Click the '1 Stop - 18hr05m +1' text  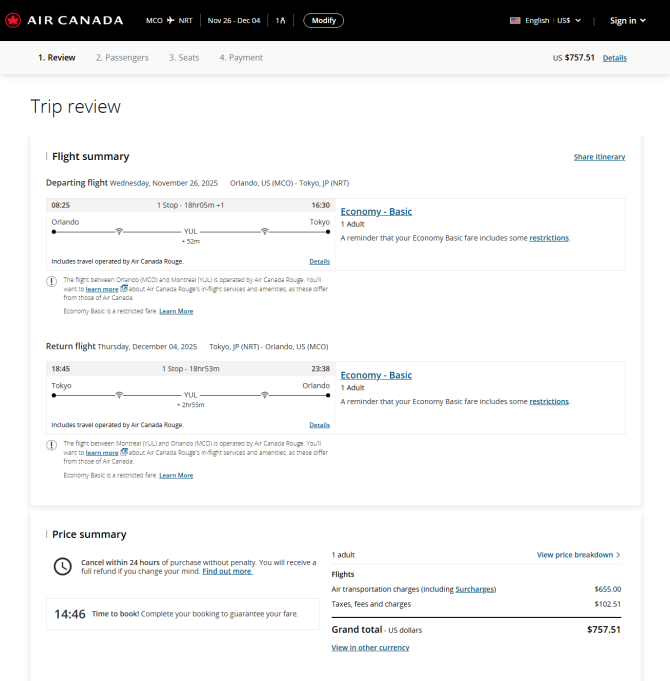190,205
